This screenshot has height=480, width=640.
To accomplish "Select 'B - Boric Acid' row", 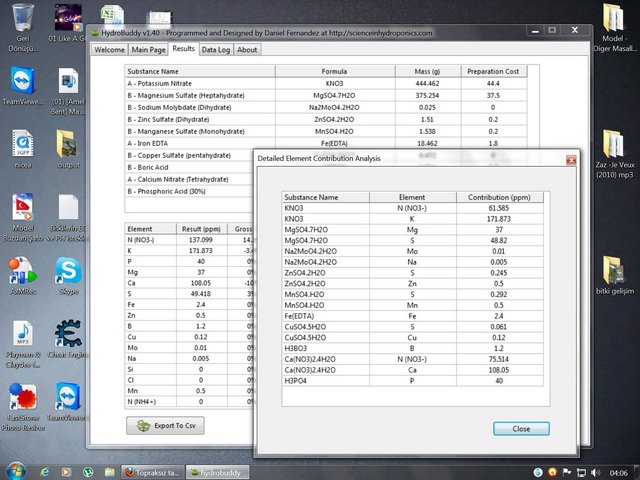I will pos(189,167).
